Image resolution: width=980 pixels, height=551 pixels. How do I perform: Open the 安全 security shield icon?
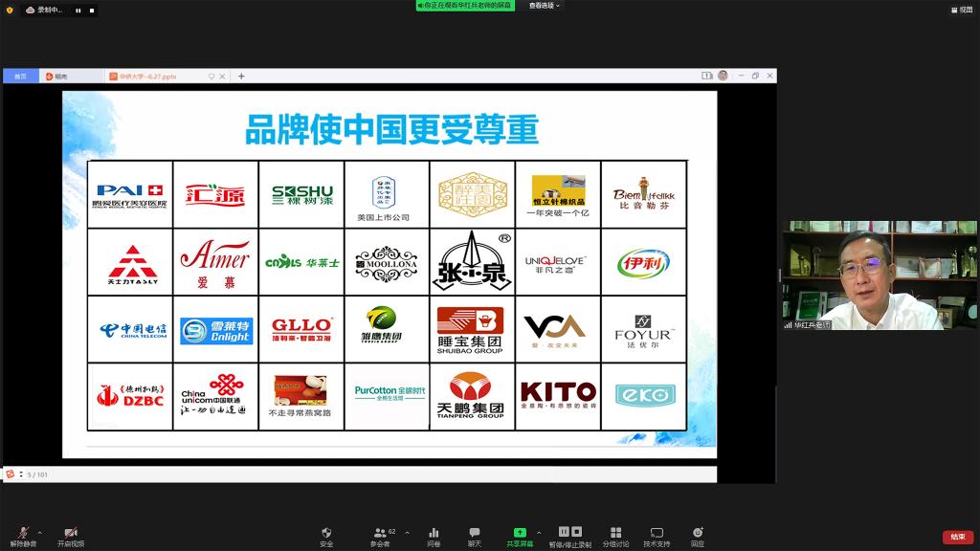pyautogui.click(x=326, y=536)
